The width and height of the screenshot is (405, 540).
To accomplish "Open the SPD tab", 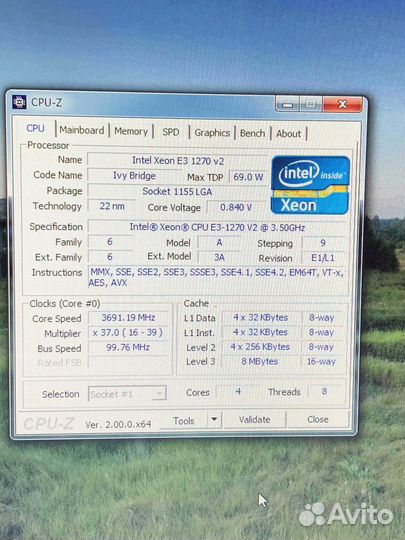I will coord(170,132).
